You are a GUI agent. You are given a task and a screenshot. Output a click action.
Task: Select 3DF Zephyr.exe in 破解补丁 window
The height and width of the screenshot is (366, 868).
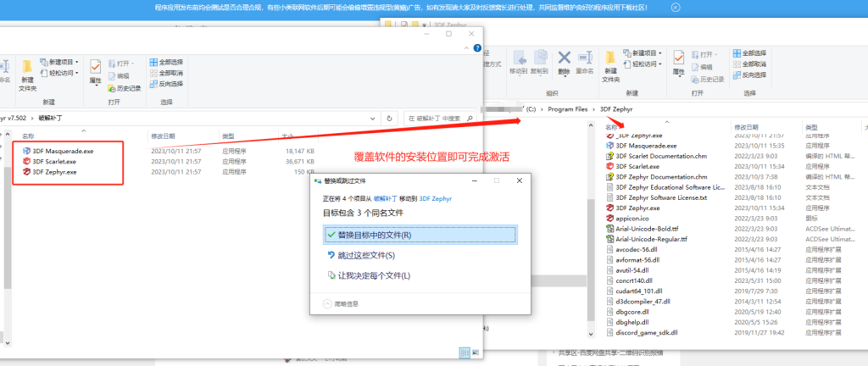click(48, 172)
